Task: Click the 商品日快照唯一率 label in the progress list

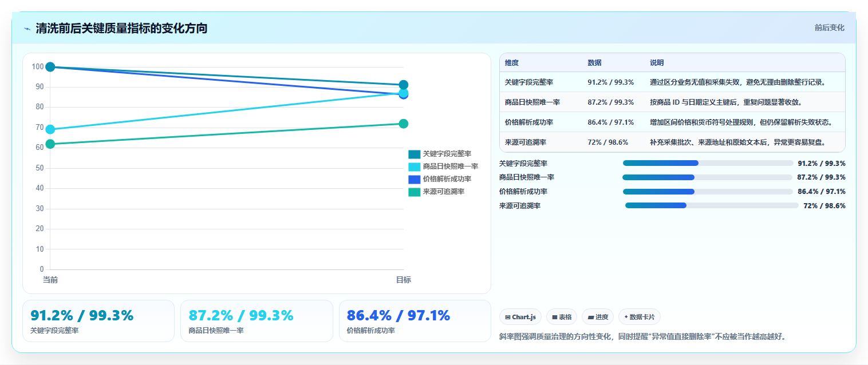Action: [527, 177]
